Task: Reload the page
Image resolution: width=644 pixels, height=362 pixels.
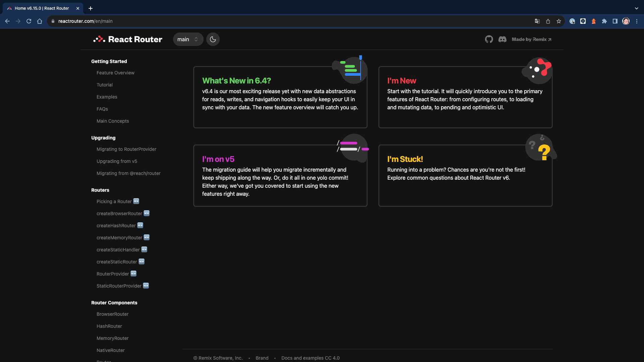Action: 29,21
